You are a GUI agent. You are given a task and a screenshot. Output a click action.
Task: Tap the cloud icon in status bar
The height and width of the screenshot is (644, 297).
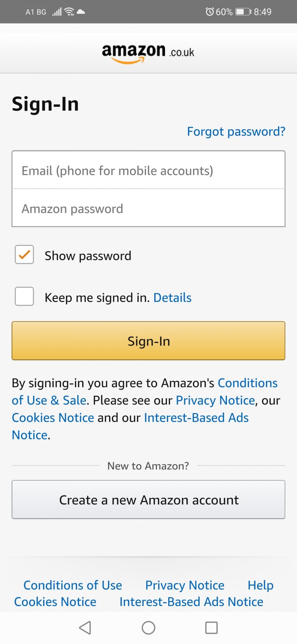coord(81,12)
